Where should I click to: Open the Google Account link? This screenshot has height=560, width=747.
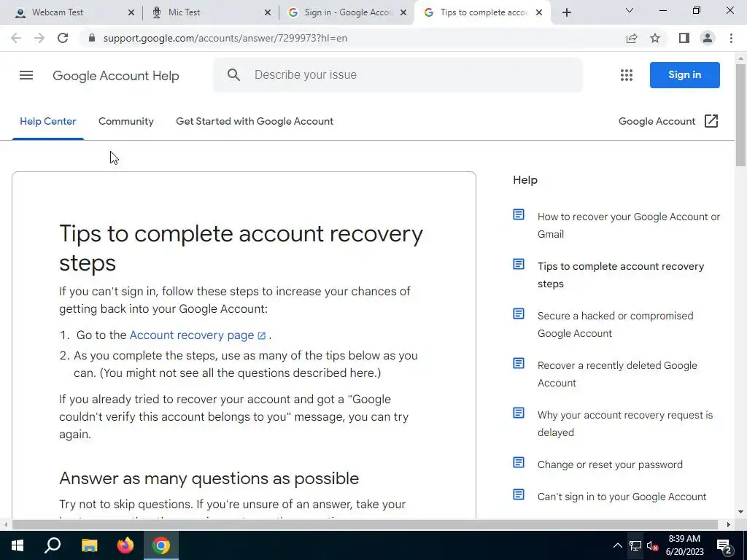[657, 122]
